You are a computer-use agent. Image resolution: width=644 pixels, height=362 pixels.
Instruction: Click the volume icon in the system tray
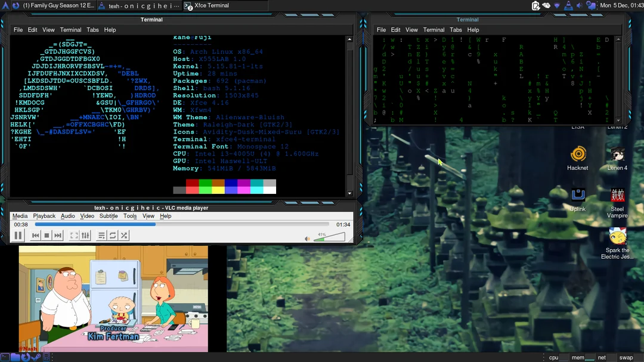point(580,4)
